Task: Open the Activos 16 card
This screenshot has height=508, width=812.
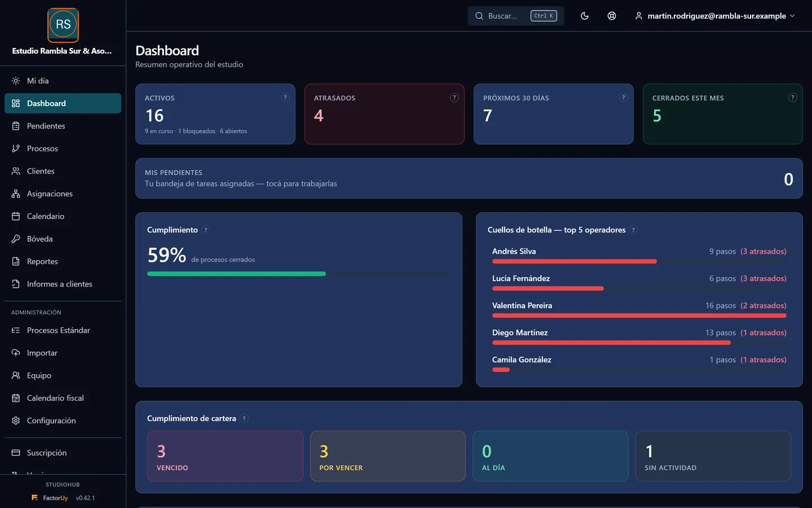Action: (x=215, y=114)
